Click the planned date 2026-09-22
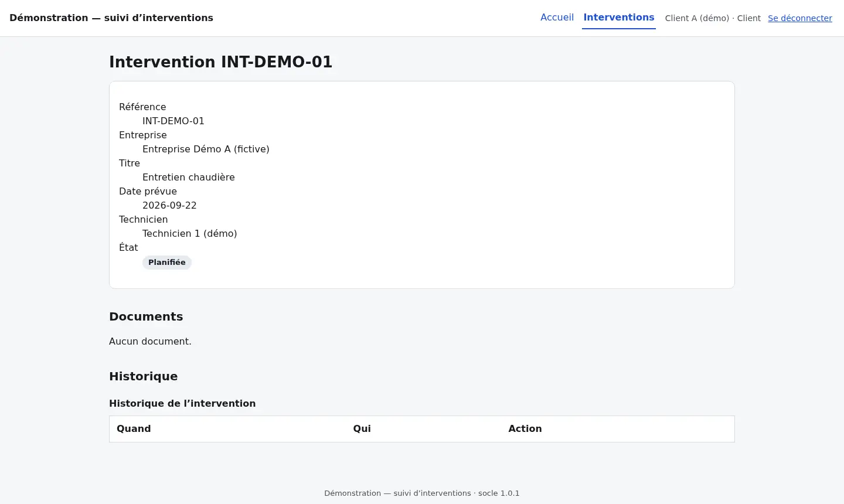The width and height of the screenshot is (844, 504). 169,205
